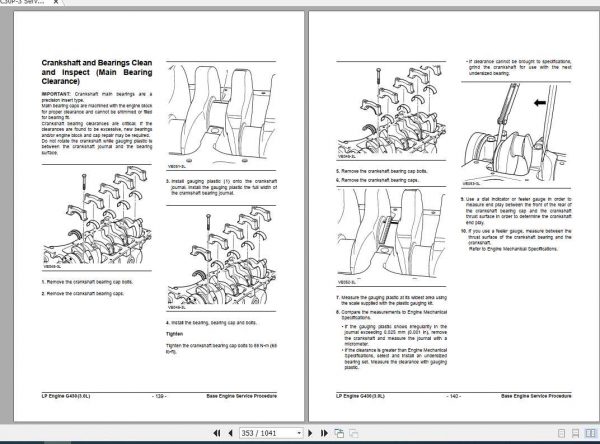Click step 4 Install the bearing, cap and bolts

coord(211,323)
